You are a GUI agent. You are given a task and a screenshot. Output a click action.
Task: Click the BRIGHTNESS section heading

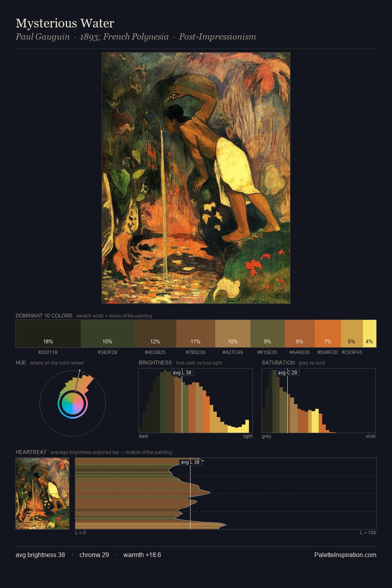tap(155, 363)
